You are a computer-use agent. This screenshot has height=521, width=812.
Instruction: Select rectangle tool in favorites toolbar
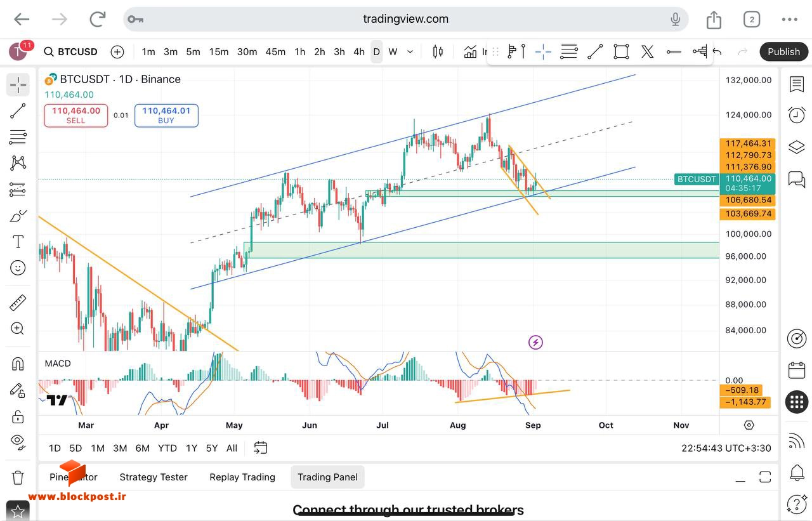point(621,51)
